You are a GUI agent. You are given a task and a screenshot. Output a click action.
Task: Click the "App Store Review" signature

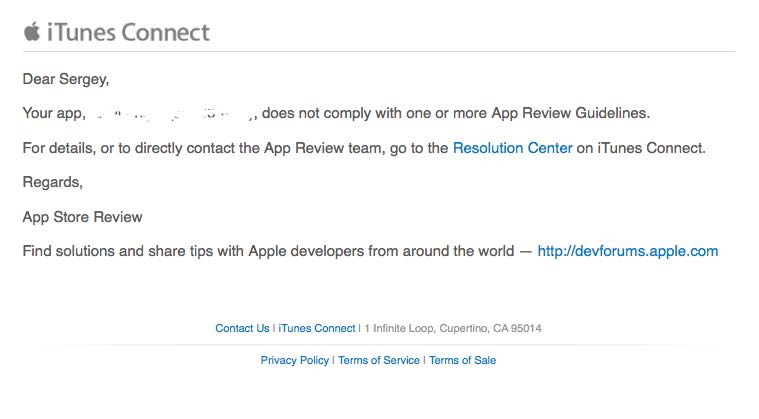(x=82, y=217)
